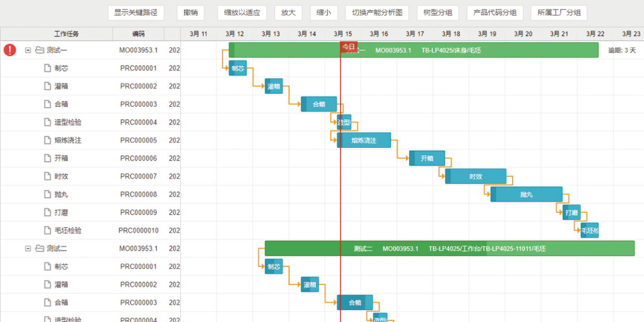Click file icon of 开箱 row
This screenshot has height=322, width=644.
tap(47, 159)
